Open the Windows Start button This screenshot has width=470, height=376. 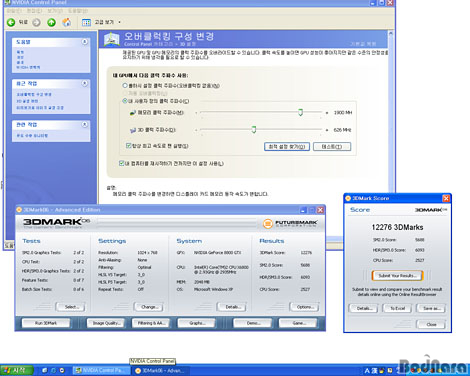[x=17, y=370]
